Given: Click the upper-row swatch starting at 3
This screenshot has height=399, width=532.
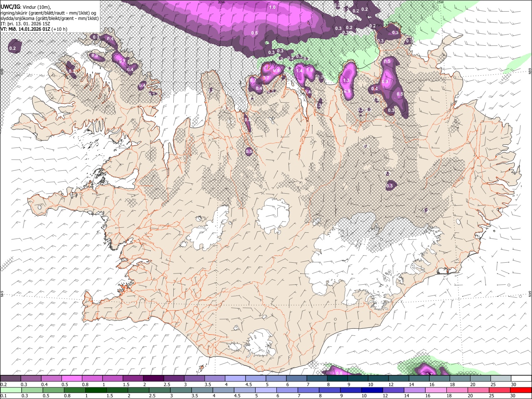Looking at the screenshot, I should click(194, 378).
